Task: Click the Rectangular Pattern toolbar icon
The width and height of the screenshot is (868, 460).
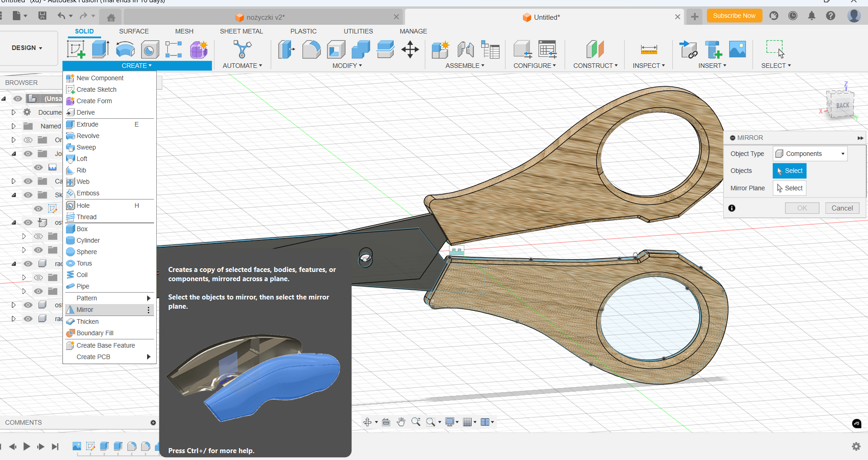Action: click(174, 50)
